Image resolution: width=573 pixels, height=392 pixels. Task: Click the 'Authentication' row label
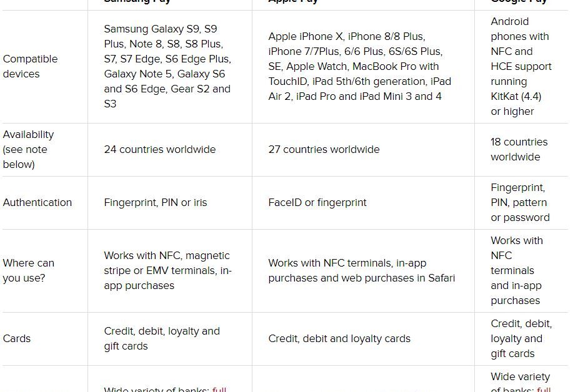tap(37, 203)
